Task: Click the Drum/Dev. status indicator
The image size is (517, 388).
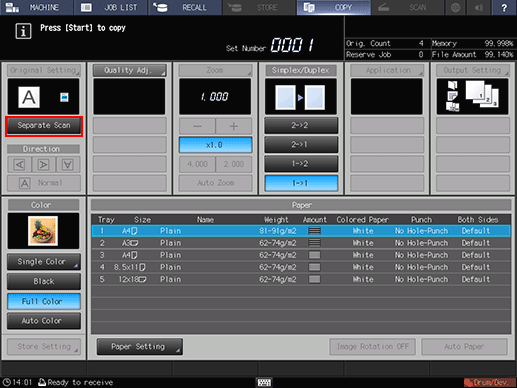Action: coord(489,382)
